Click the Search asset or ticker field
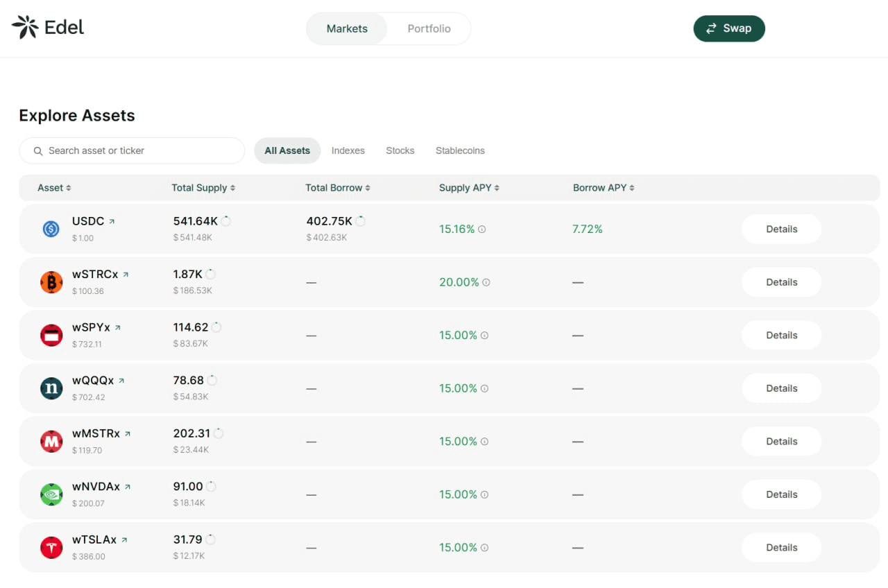The width and height of the screenshot is (888, 588). 132,150
